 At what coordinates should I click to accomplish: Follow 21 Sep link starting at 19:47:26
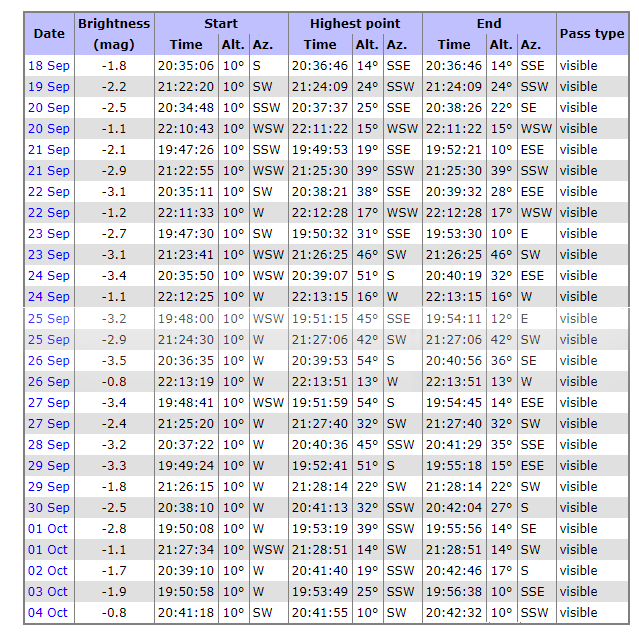[x=48, y=150]
